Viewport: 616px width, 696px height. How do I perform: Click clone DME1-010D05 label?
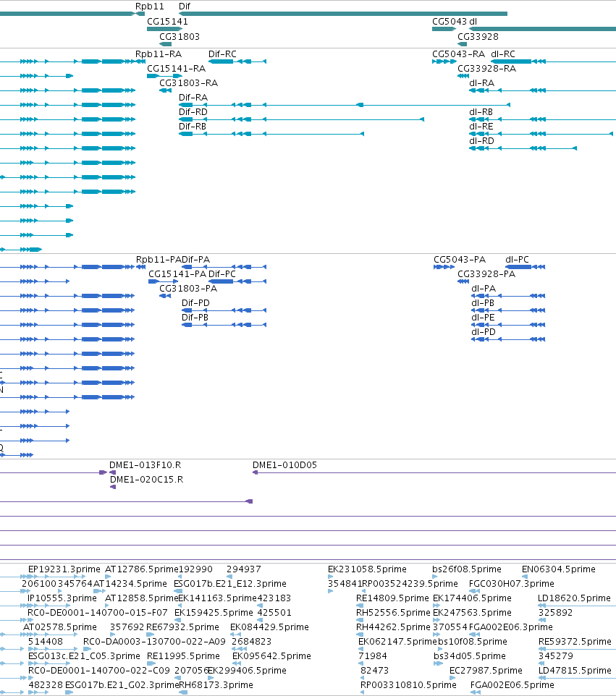[284, 464]
